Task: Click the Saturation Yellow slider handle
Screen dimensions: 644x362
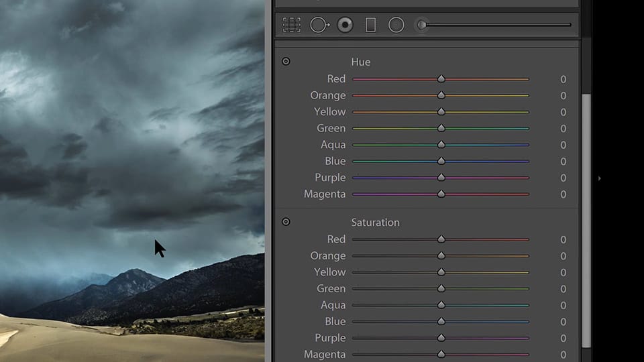Action: (441, 271)
